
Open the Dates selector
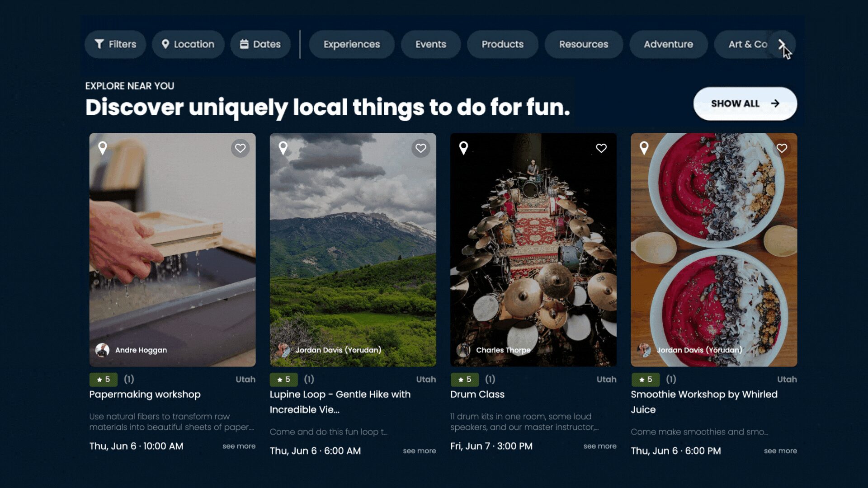pyautogui.click(x=260, y=44)
